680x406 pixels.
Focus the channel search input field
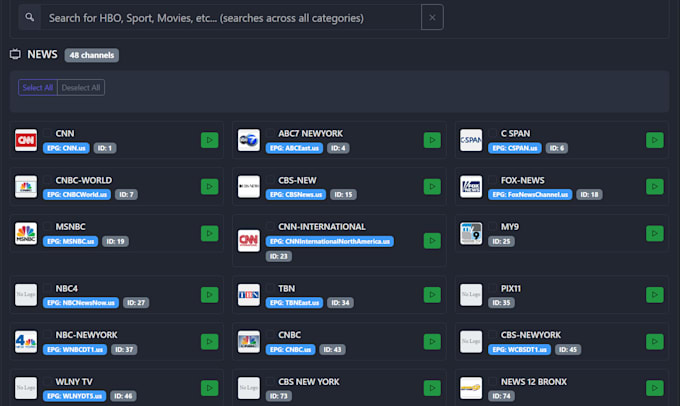pyautogui.click(x=231, y=18)
